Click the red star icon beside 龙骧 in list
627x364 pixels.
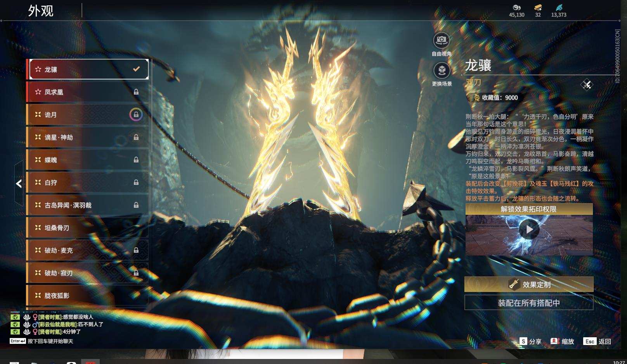tap(38, 69)
